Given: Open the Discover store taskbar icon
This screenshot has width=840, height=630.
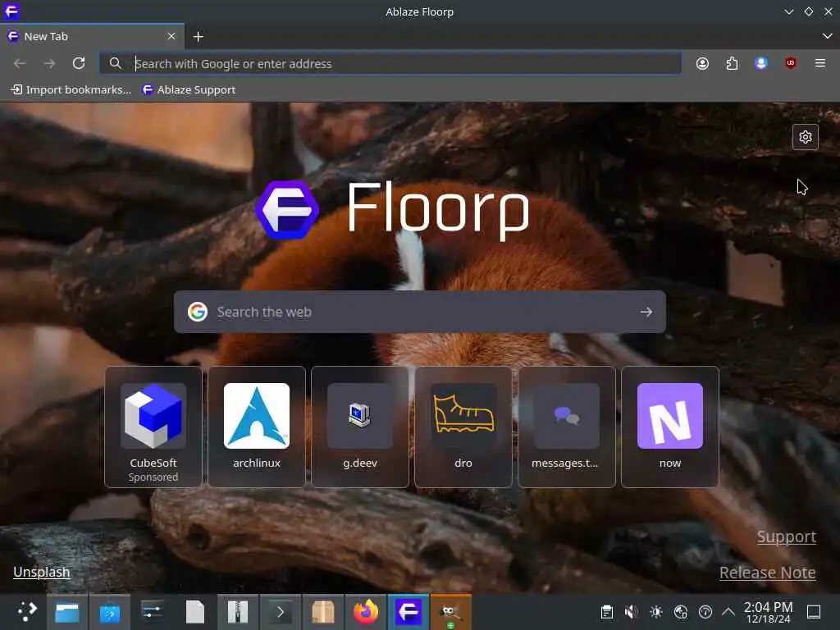Looking at the screenshot, I should pyautogui.click(x=110, y=612).
